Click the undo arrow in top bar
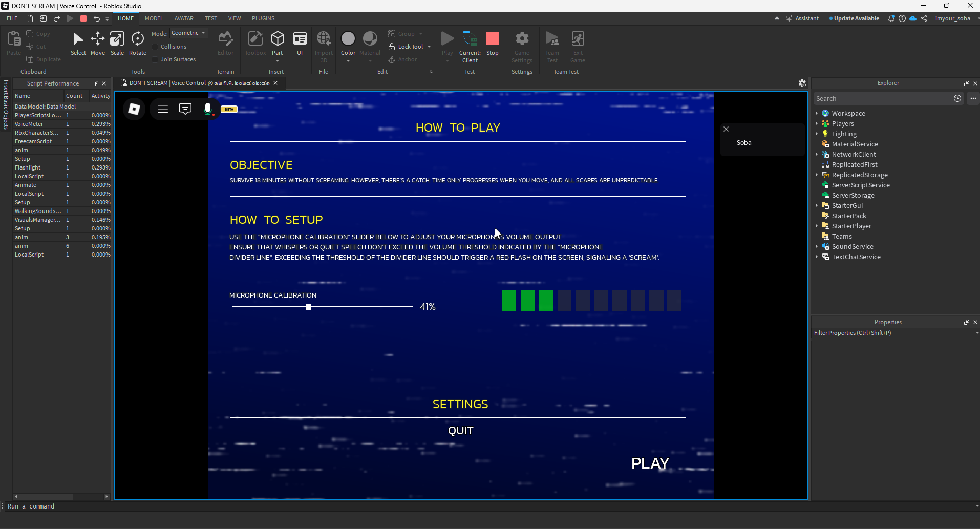 pyautogui.click(x=96, y=18)
